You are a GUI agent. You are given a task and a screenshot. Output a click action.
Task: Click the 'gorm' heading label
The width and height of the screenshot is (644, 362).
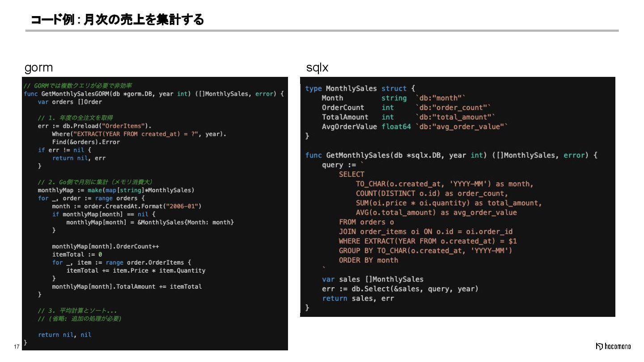click(38, 68)
